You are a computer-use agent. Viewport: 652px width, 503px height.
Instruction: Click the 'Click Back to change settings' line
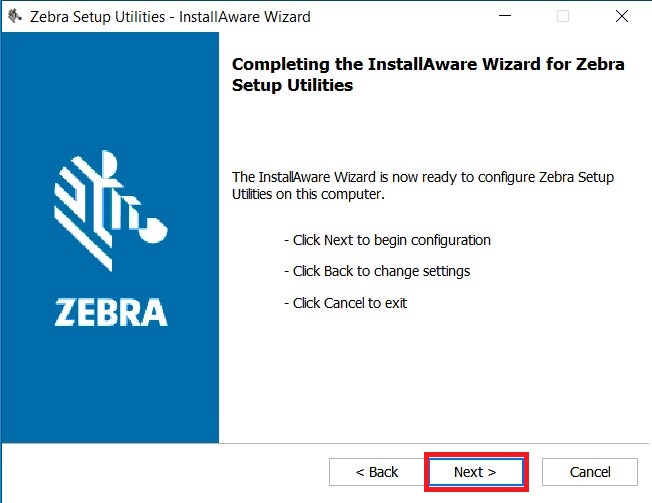click(x=377, y=271)
